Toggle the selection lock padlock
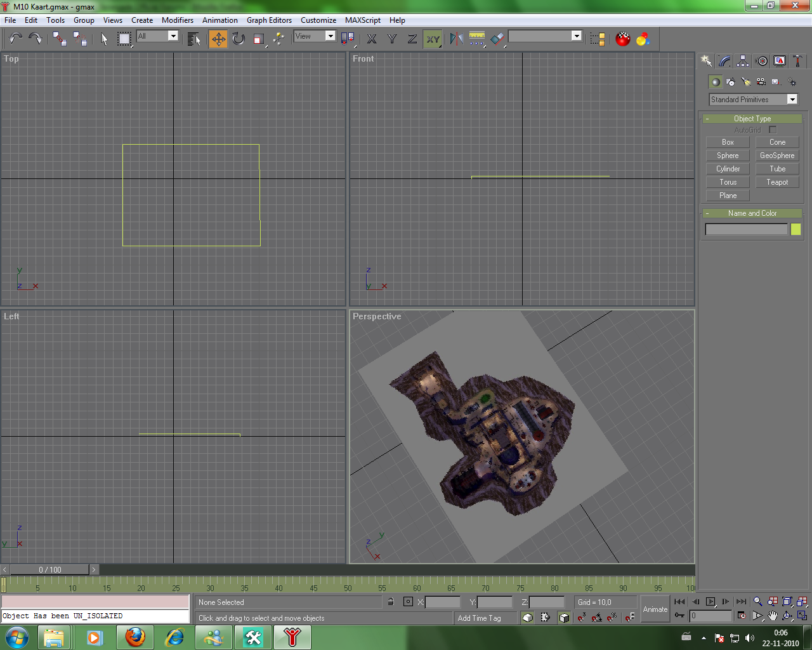This screenshot has width=812, height=650. pyautogui.click(x=391, y=602)
